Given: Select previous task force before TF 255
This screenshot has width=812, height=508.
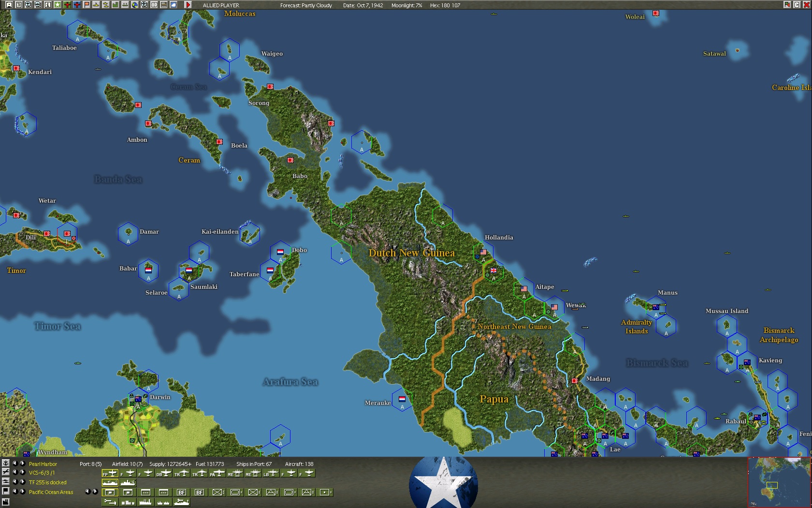Looking at the screenshot, I should (x=15, y=482).
